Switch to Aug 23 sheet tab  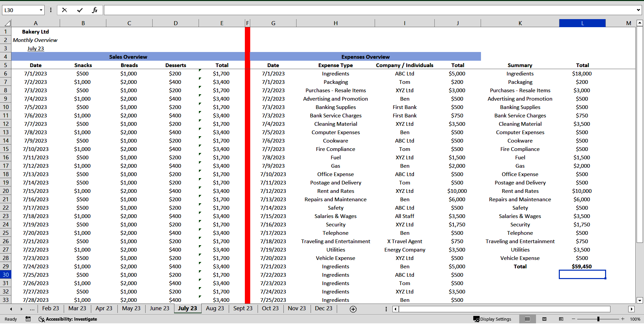click(x=215, y=308)
